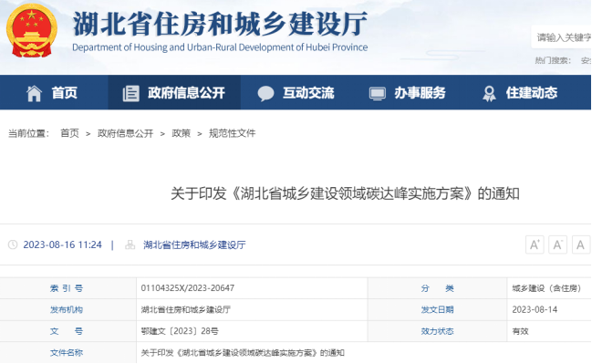Open the 住建动态 navigation tab

(x=520, y=92)
